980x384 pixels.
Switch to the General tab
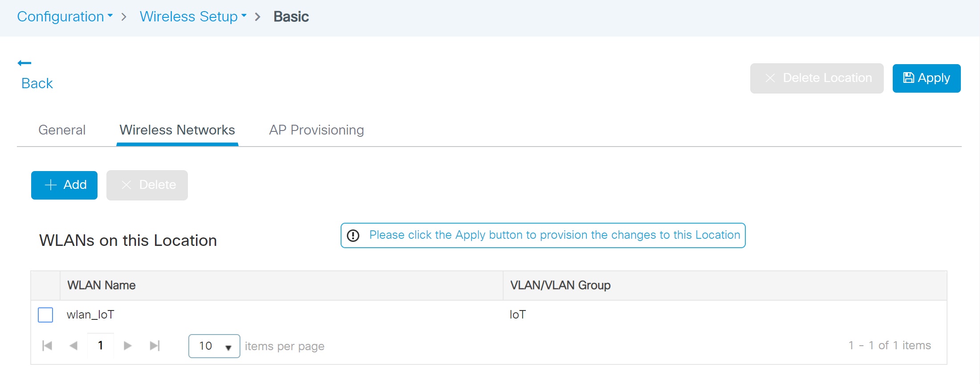click(62, 130)
